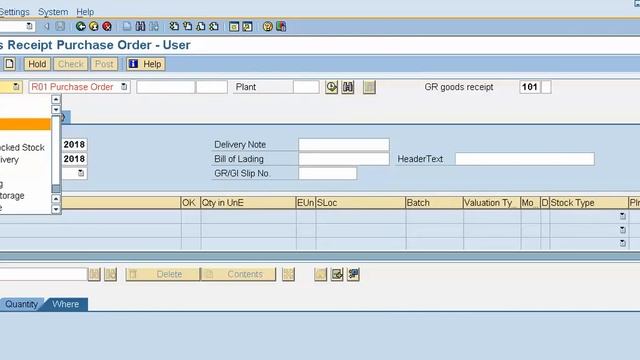Select the orange highlighted list entry

pos(25,124)
